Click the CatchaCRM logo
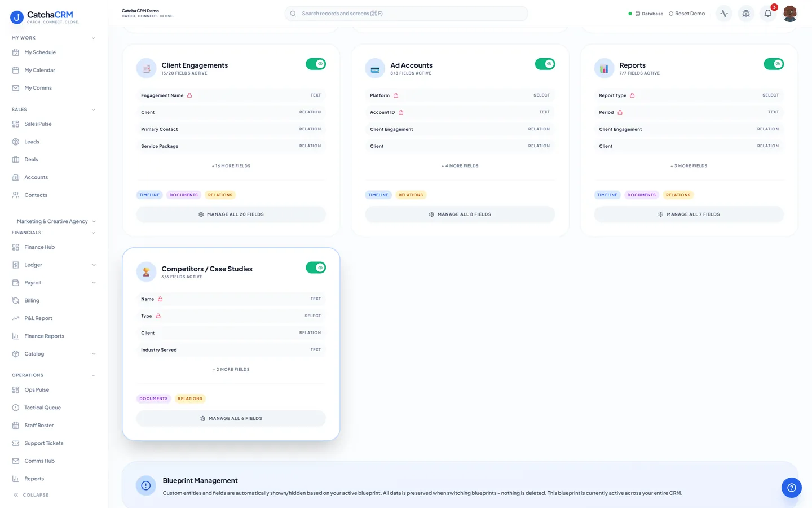 coord(44,17)
